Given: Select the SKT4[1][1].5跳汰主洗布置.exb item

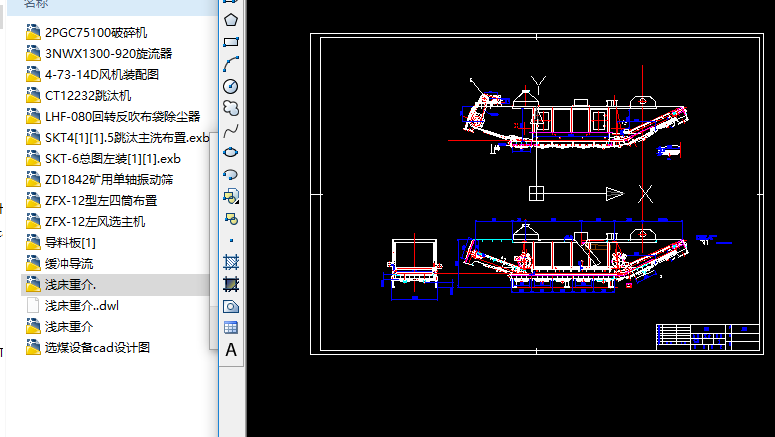Looking at the screenshot, I should (117, 137).
